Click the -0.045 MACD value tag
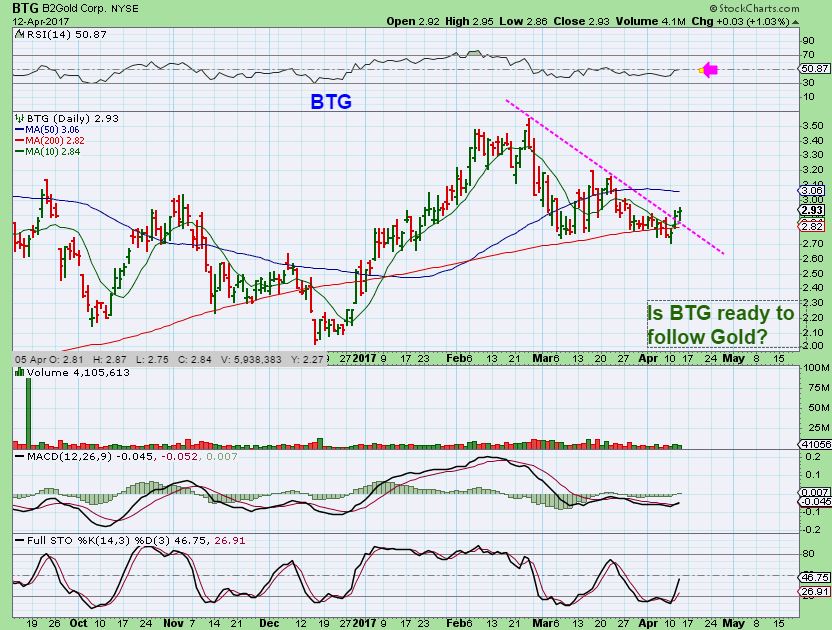 816,502
